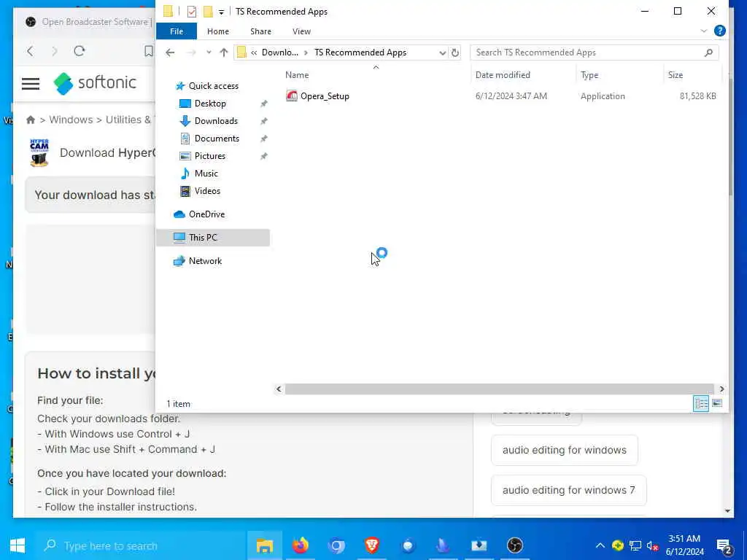Click the network tray icon
The width and height of the screenshot is (747, 560).
tap(635, 545)
